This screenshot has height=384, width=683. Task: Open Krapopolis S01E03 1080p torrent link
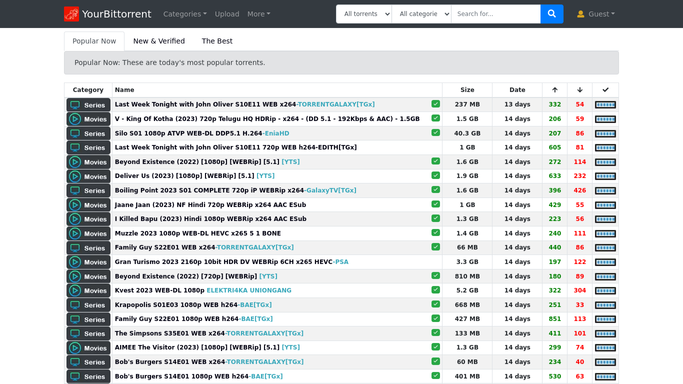[x=193, y=305]
